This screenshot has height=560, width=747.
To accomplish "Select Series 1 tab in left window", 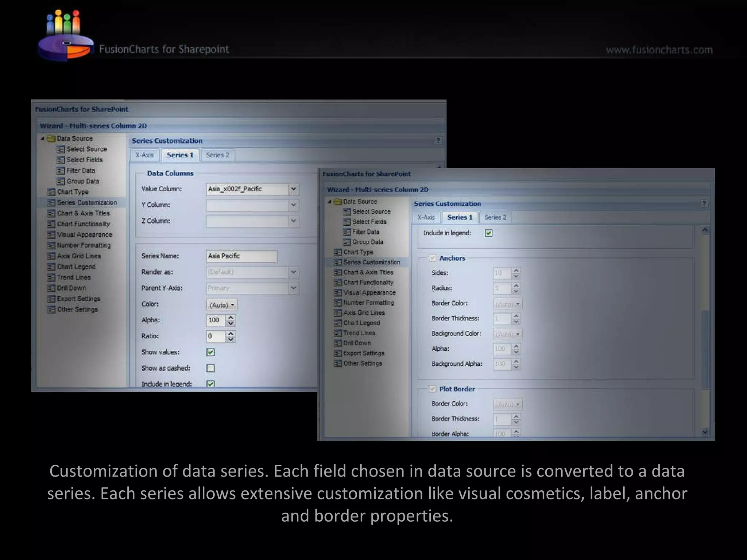I will tap(180, 155).
